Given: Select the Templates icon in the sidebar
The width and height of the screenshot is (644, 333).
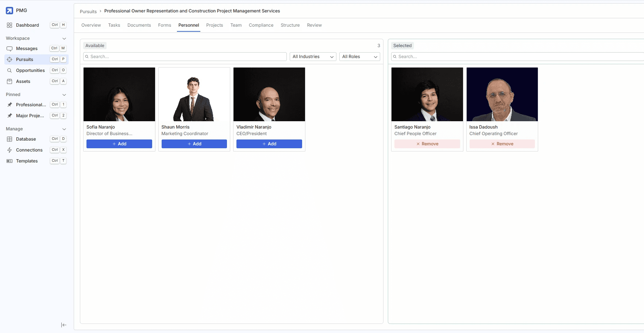Looking at the screenshot, I should point(9,161).
